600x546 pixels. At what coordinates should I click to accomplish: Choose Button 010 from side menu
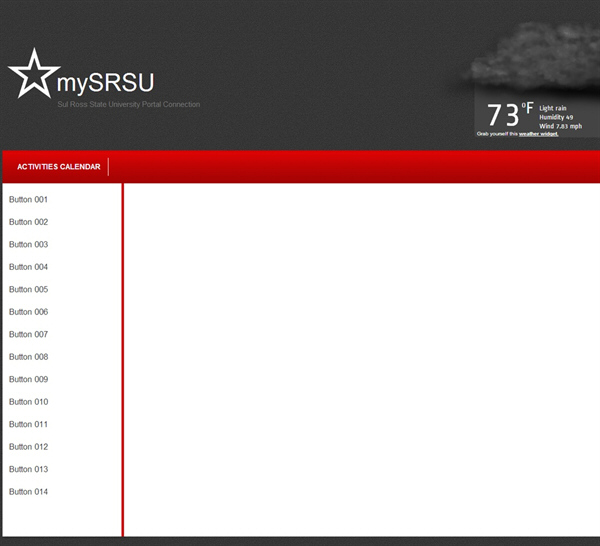pyautogui.click(x=29, y=402)
